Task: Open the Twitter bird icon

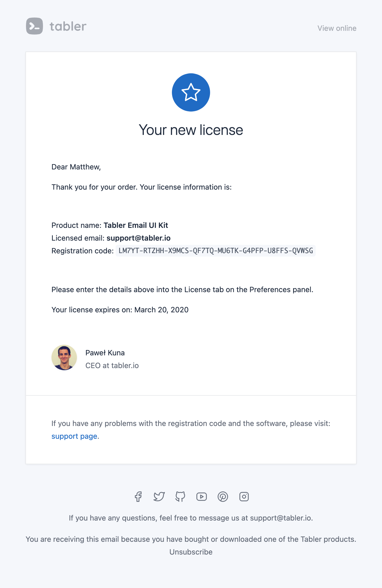Action: click(159, 497)
